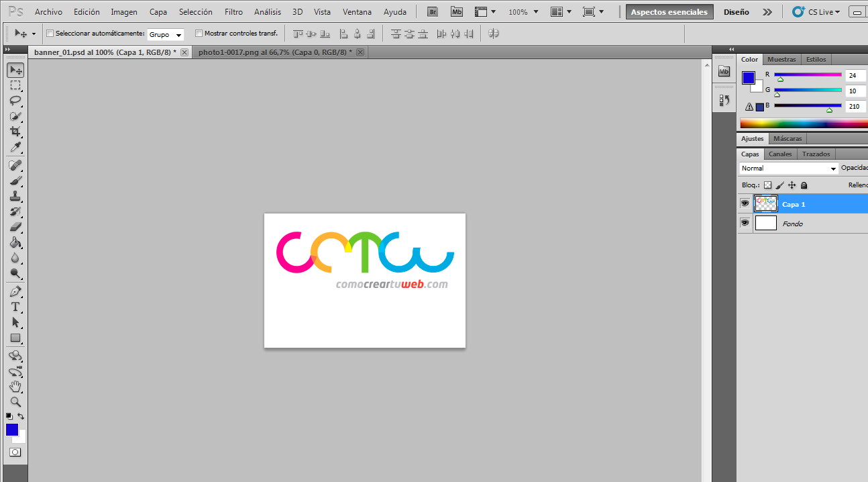
Task: Open the Máscaras panel tab
Action: (x=788, y=139)
